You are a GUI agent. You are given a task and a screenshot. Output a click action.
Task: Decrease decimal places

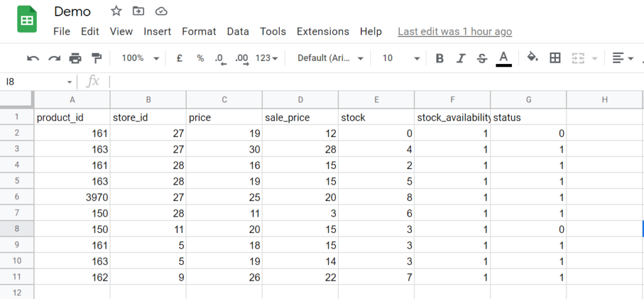tap(220, 59)
